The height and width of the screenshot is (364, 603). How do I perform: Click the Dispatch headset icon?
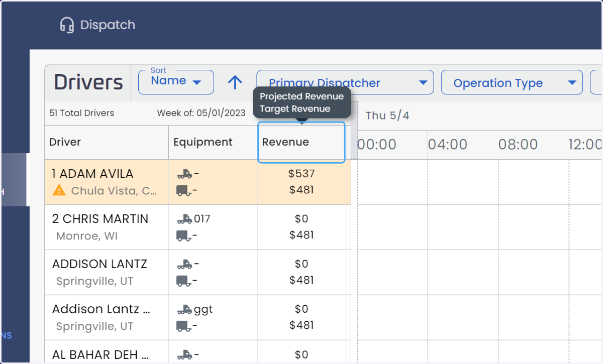click(67, 25)
